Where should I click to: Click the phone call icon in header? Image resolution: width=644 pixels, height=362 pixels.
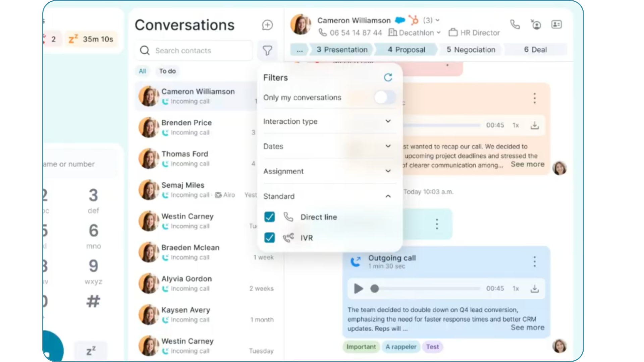pyautogui.click(x=515, y=24)
